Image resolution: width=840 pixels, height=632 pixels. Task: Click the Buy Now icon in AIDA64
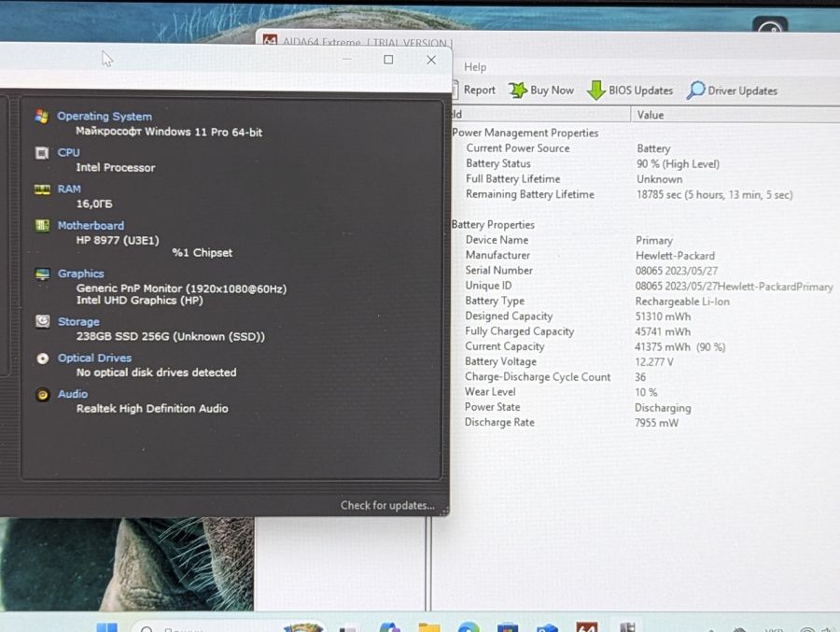tap(517, 90)
